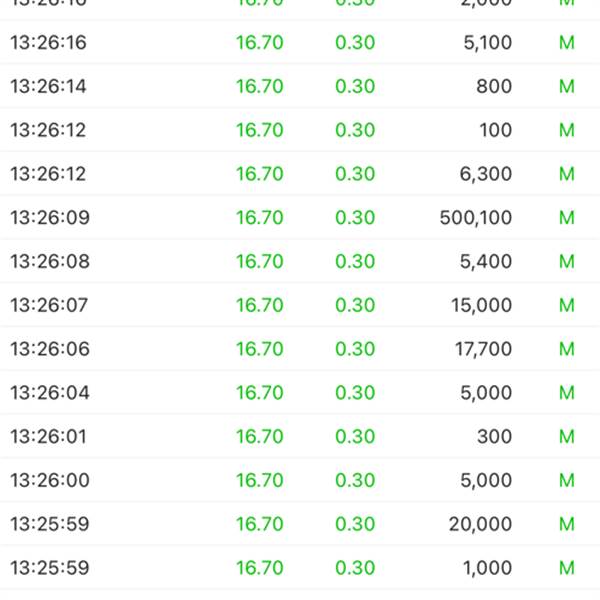Click the 1,000 volume value
This screenshot has height=600, width=600.
click(486, 568)
